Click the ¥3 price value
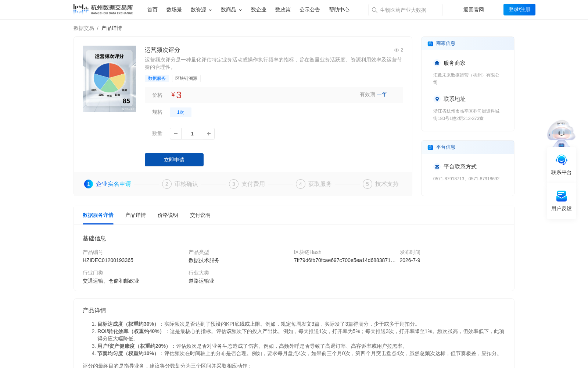 coord(176,95)
